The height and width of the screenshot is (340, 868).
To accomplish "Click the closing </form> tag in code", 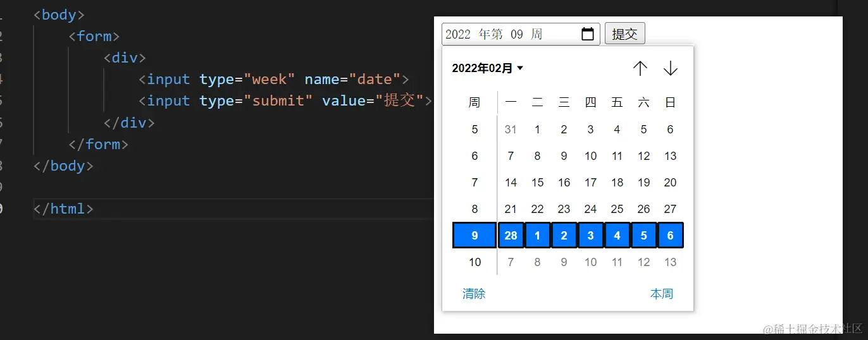I will tap(99, 144).
